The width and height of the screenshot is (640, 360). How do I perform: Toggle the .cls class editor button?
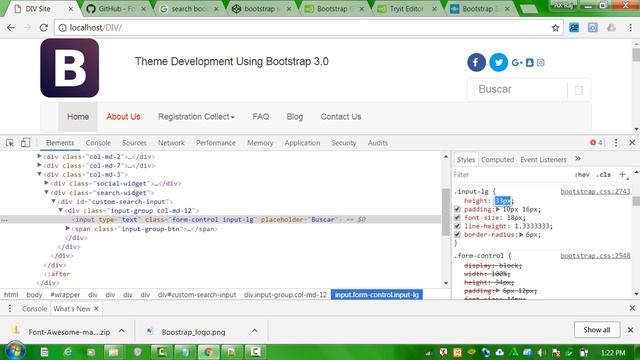pos(603,175)
